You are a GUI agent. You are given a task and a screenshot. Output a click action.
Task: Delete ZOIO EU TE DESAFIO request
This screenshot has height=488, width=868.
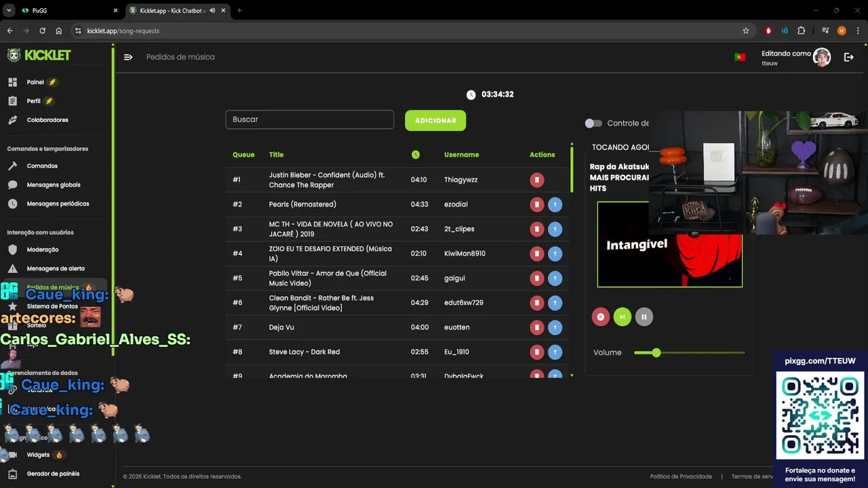pyautogui.click(x=536, y=253)
